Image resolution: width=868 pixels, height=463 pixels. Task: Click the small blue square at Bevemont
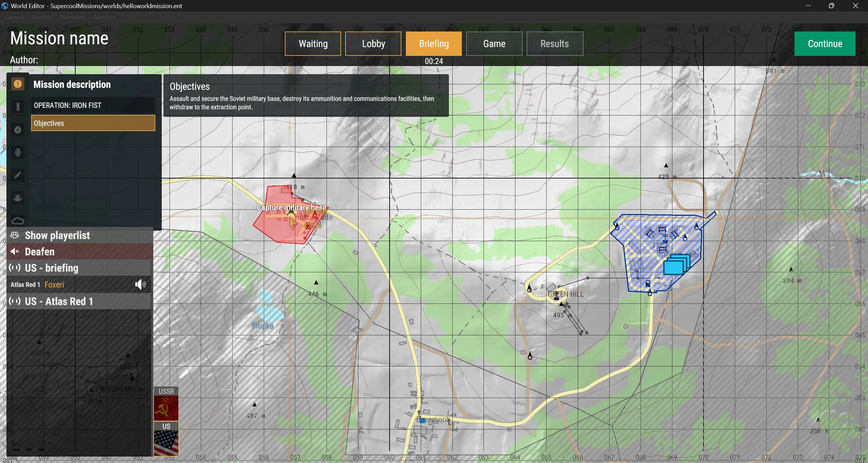(422, 420)
